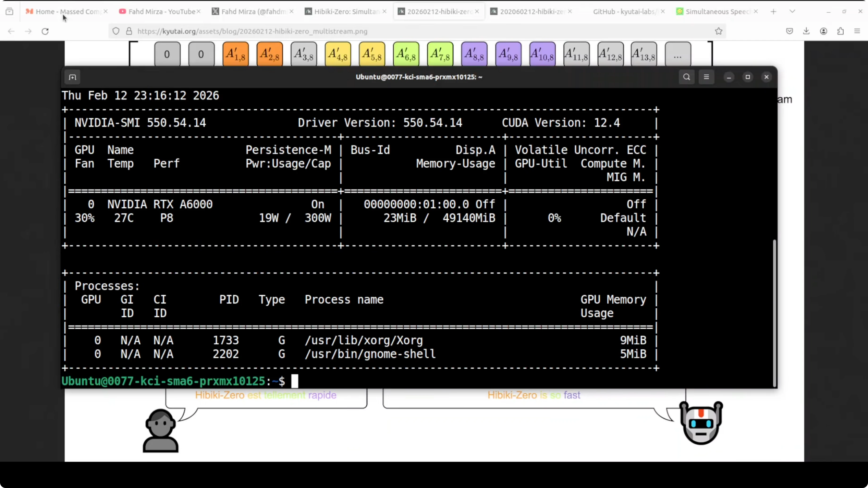Close the Hibiki-Zero: Simultan tab

pyautogui.click(x=384, y=12)
